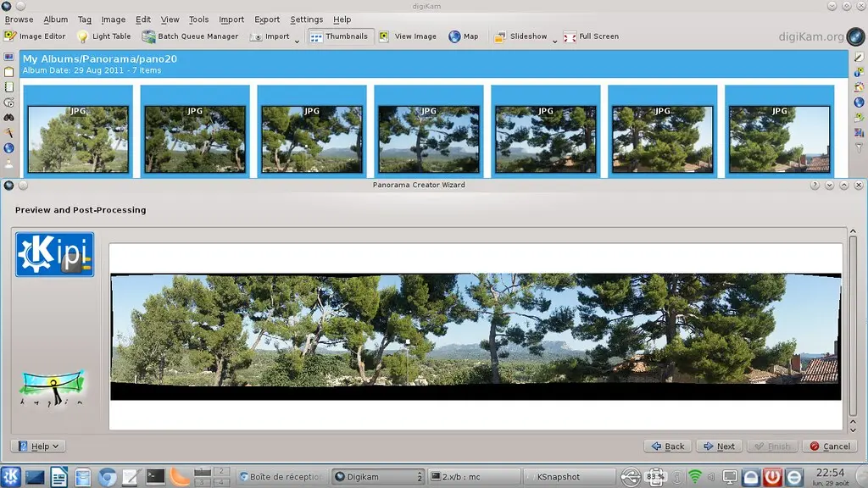The image size is (868, 488).
Task: Open the Export menu
Action: pos(267,19)
